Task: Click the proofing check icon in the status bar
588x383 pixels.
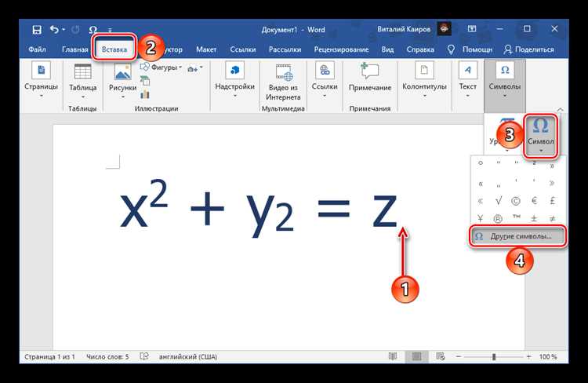Action: (x=144, y=356)
